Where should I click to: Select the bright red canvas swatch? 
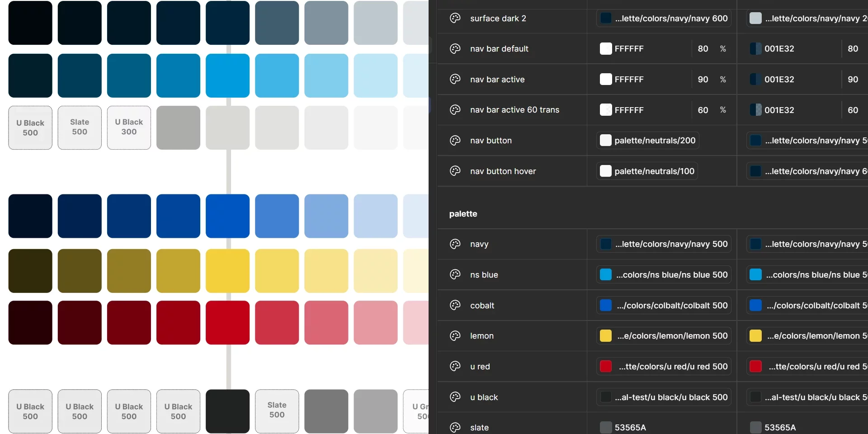point(227,322)
